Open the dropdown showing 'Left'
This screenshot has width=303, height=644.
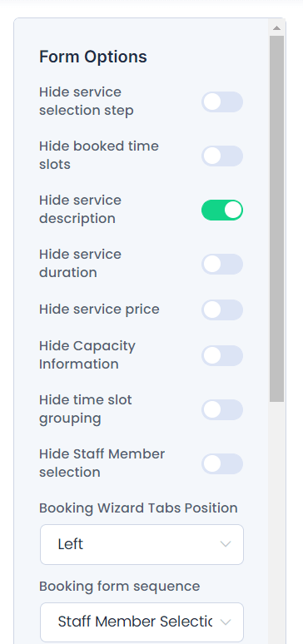coord(142,544)
